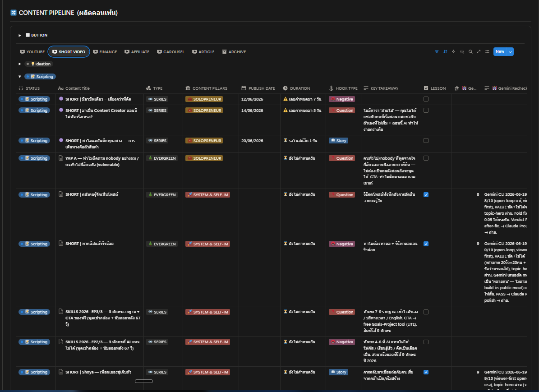Open the sort arrows icon in the toolbar
This screenshot has height=392, width=539.
[445, 51]
